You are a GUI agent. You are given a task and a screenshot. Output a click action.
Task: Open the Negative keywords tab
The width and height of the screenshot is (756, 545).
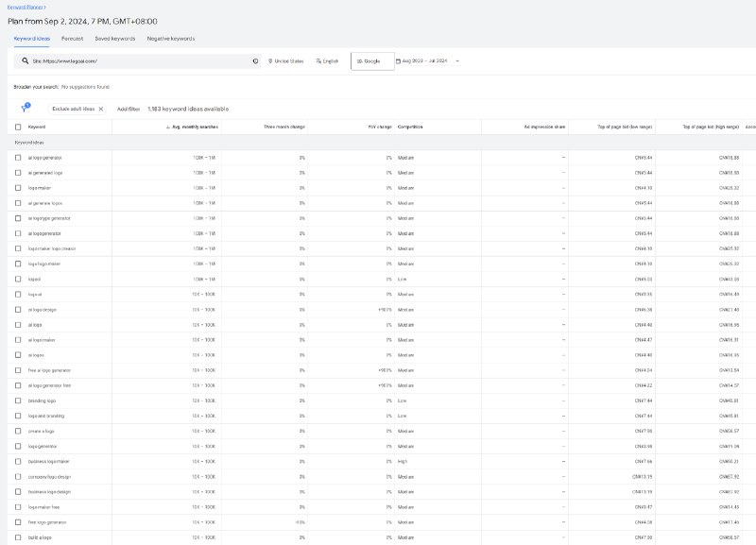click(x=171, y=39)
